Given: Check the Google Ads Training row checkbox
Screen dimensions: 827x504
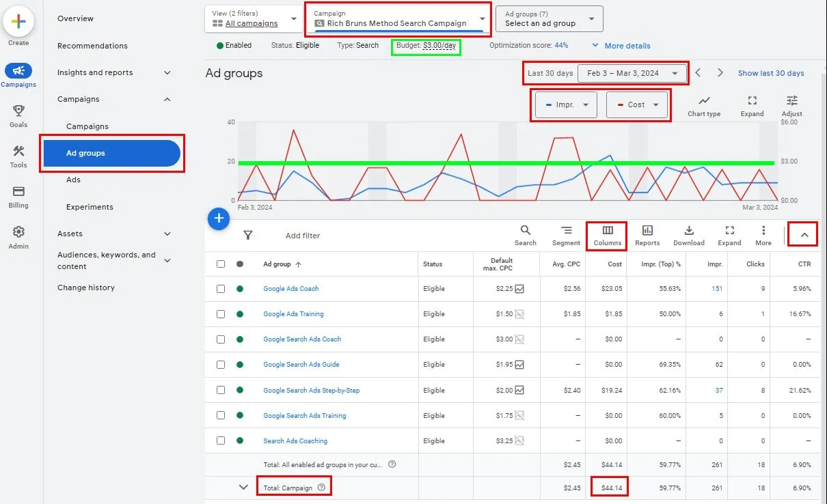Looking at the screenshot, I should point(221,314).
